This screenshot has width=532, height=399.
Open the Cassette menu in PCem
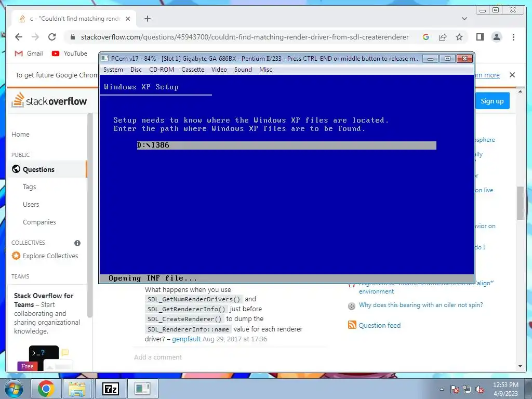(193, 70)
